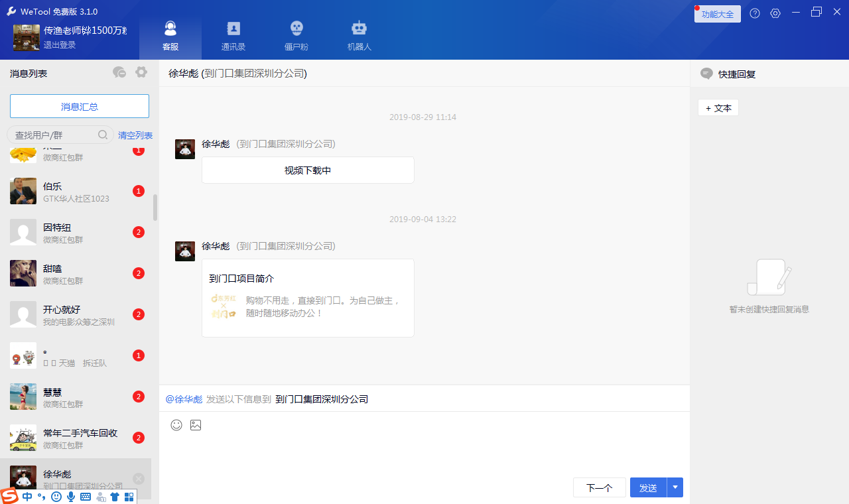
Task: Click the search magnifier icon
Action: (x=103, y=135)
